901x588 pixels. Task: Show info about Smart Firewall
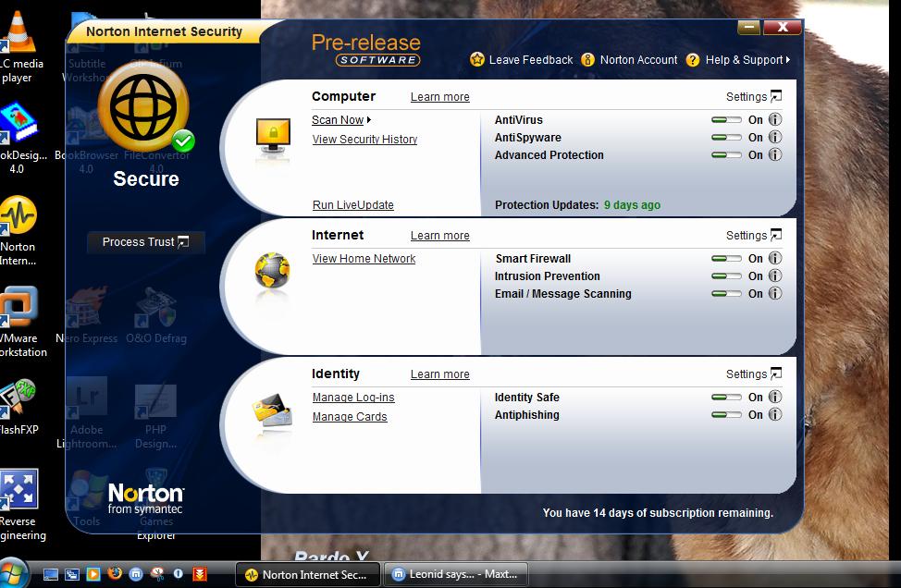click(775, 258)
